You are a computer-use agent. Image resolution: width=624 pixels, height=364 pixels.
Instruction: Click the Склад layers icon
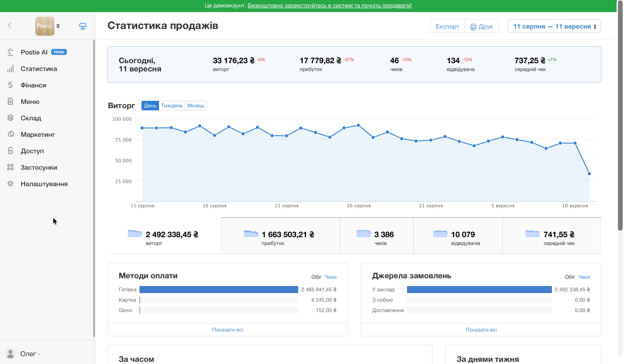(x=10, y=118)
